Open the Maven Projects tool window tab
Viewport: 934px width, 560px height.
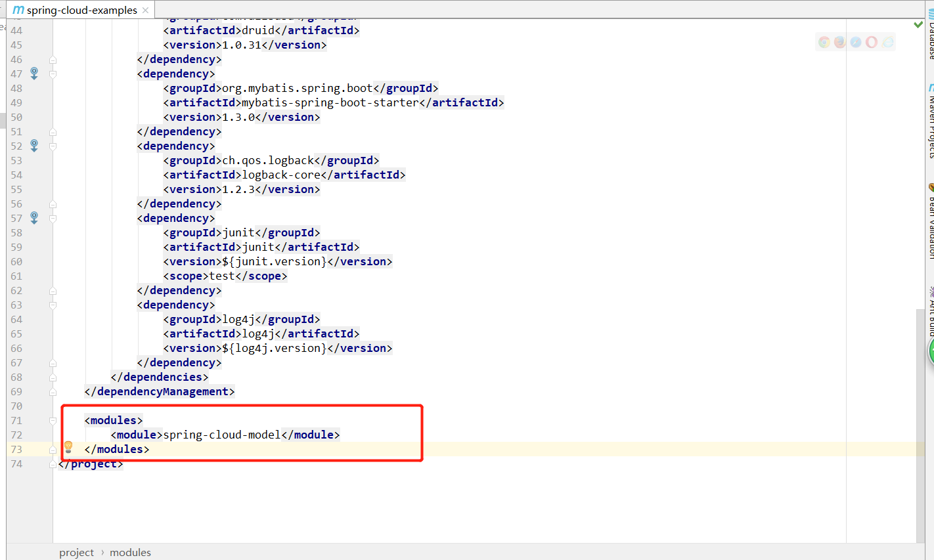pos(930,121)
